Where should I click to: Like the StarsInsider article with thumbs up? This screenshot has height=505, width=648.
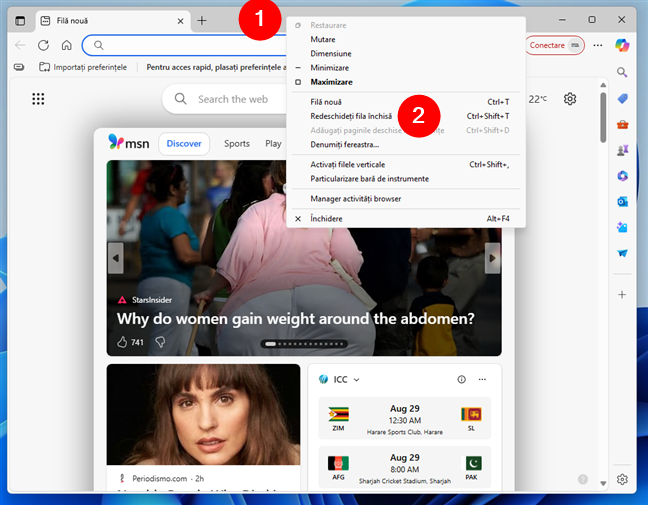[x=123, y=342]
